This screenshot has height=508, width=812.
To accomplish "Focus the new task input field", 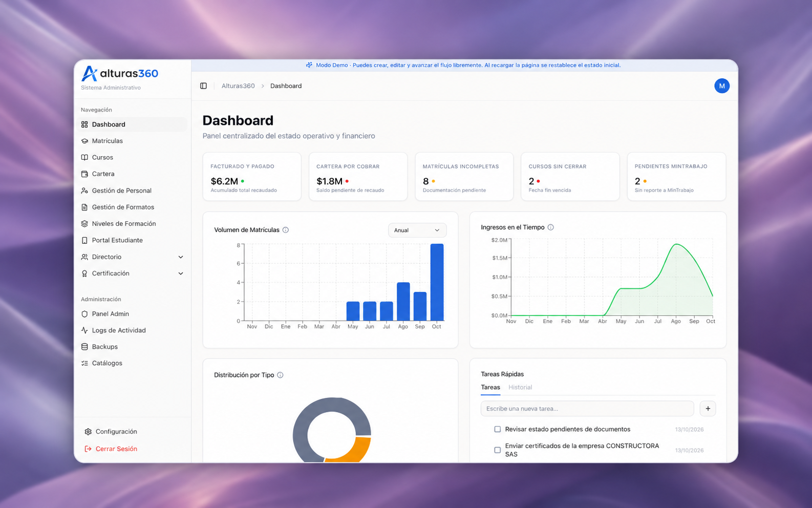I will tap(587, 409).
